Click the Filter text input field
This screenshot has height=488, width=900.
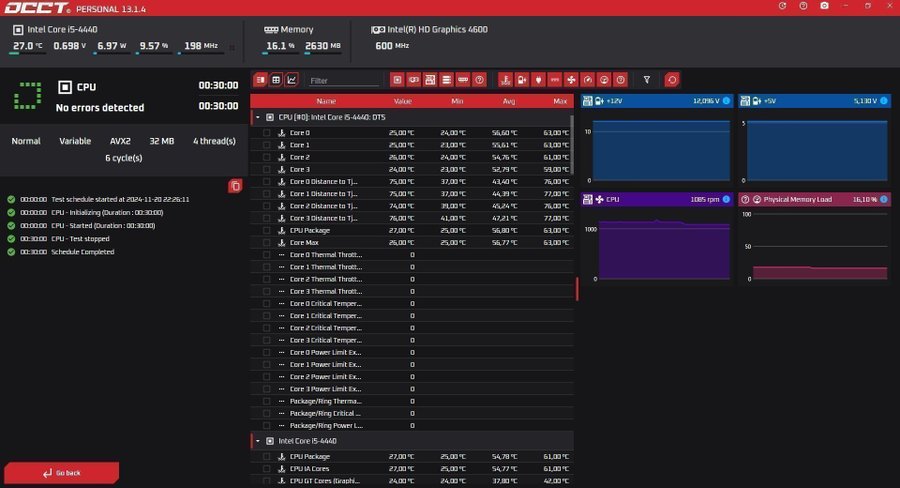[x=343, y=80]
